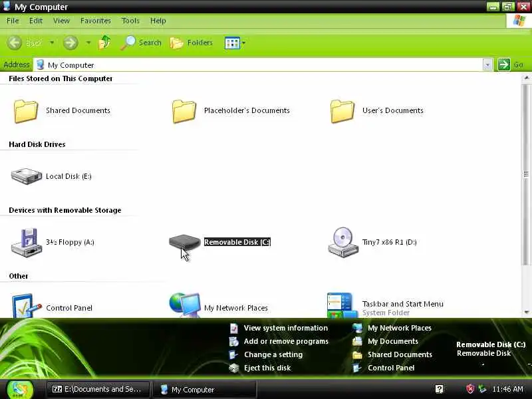Select the 3½ Floppy (A:) drive icon
Screen dimensions: 532x399
tap(27, 242)
